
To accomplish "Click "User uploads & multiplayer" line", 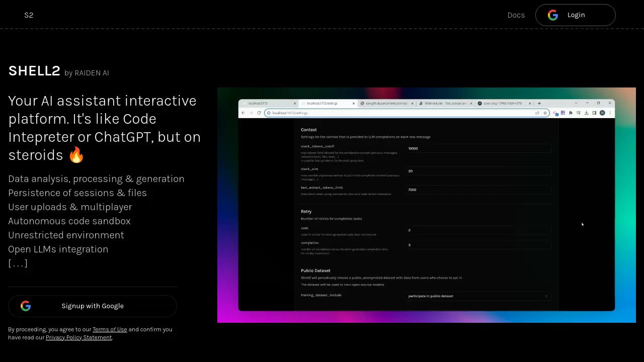I will [70, 207].
